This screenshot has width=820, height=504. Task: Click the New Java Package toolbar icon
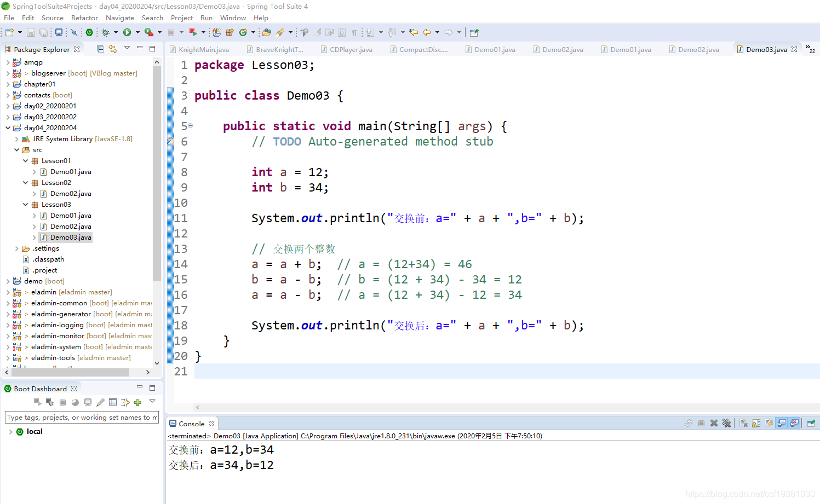(x=230, y=32)
